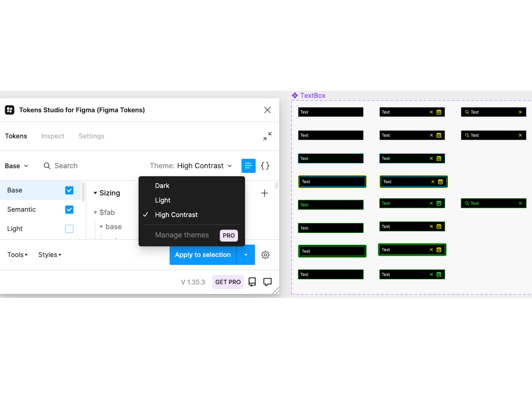Image resolution: width=532 pixels, height=399 pixels.
Task: Click the plugin title Tokens Studio for Figma
Action: 82,110
